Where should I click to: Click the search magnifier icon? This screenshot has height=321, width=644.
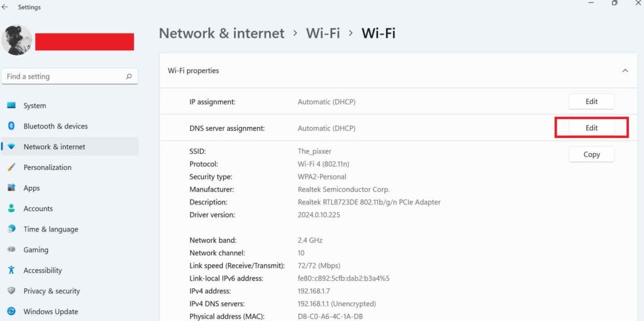point(129,76)
